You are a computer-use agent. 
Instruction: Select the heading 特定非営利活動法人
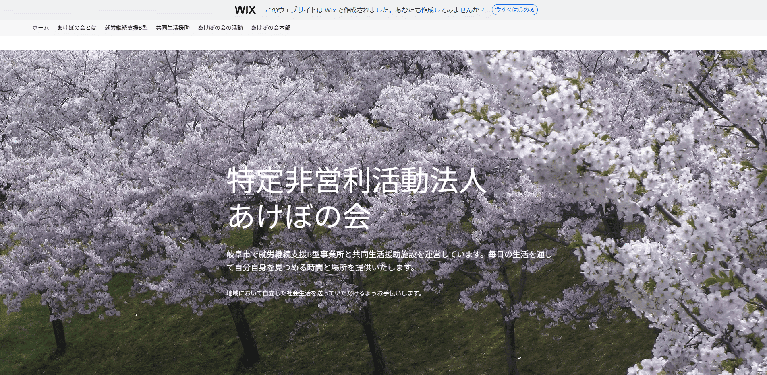[x=357, y=180]
